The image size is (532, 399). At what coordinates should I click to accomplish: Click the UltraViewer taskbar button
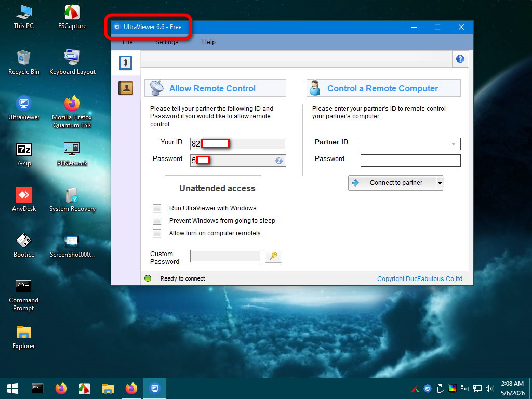tap(155, 389)
